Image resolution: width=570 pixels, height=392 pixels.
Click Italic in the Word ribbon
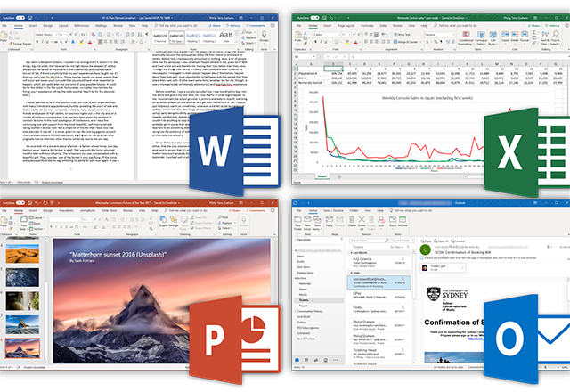[42, 42]
